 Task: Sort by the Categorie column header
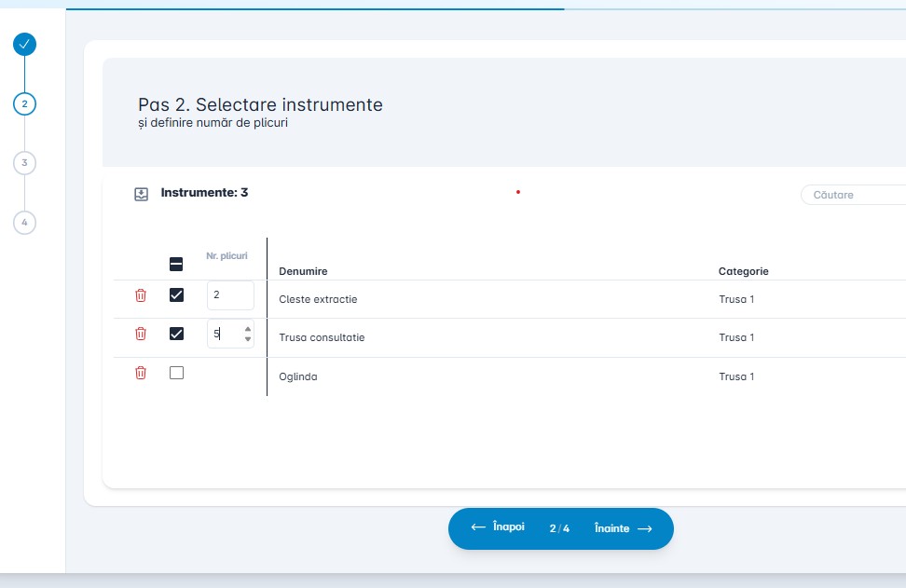coord(743,271)
